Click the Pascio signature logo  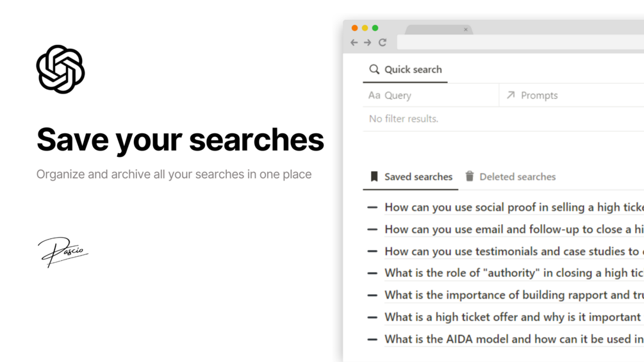coord(63,252)
